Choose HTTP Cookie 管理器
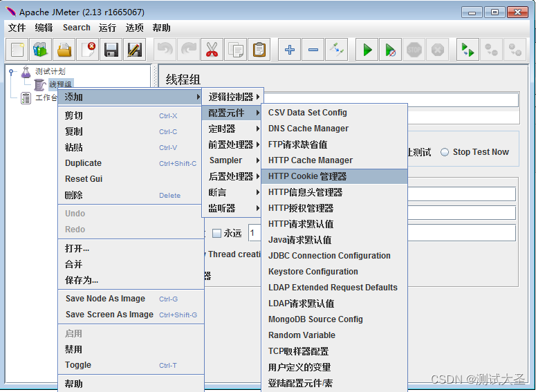This screenshot has width=536, height=392. (334, 176)
